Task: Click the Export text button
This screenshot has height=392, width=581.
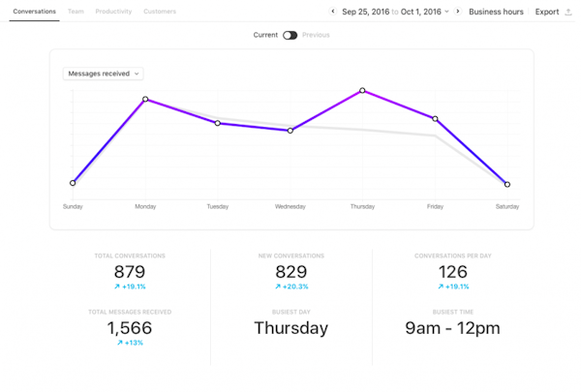Action: pos(547,12)
